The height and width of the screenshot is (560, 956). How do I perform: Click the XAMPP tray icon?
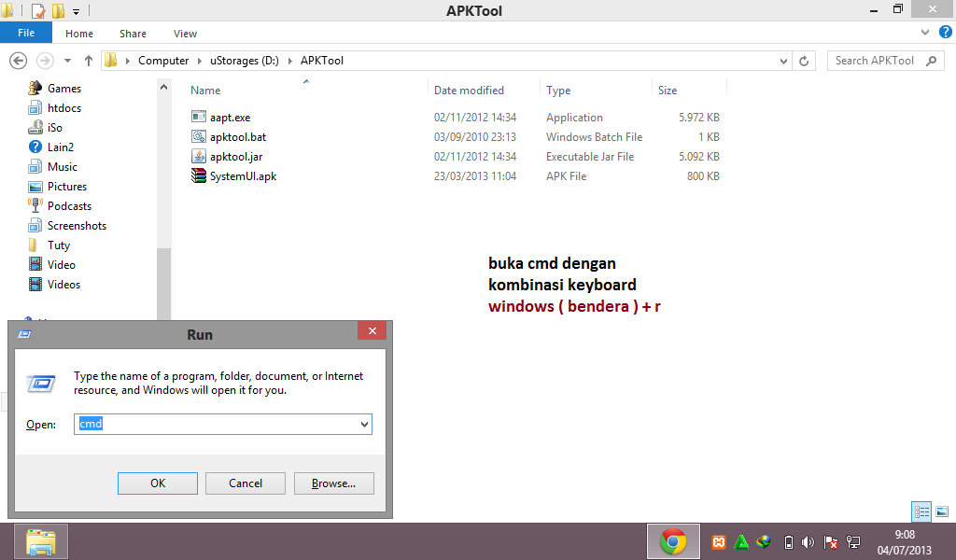(719, 541)
